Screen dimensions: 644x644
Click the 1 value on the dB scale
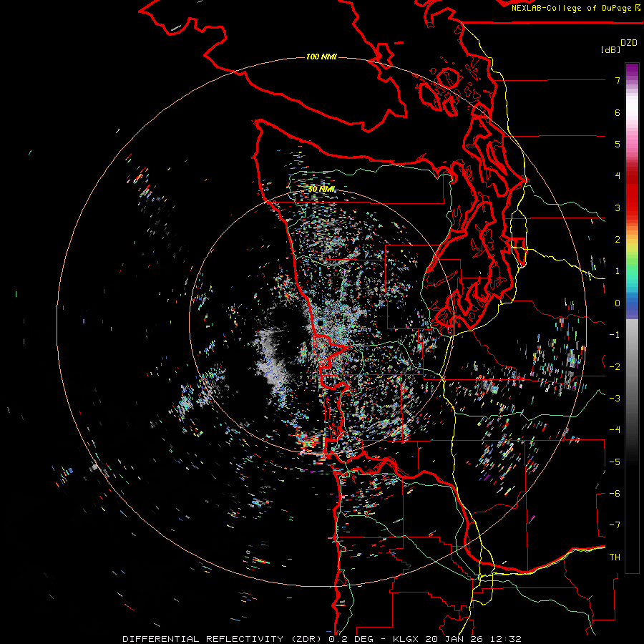(618, 271)
